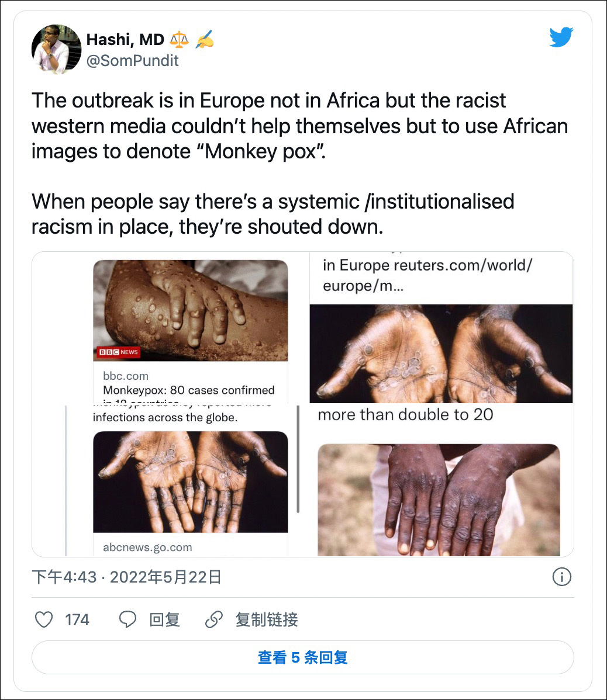This screenshot has height=700, width=607.
Task: Click the Twitter bird logo
Action: click(x=562, y=37)
